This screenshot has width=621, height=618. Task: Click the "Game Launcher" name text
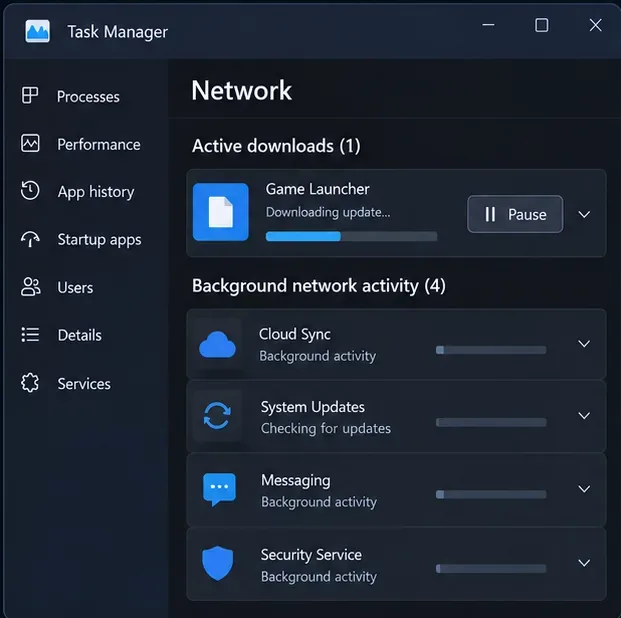point(317,189)
